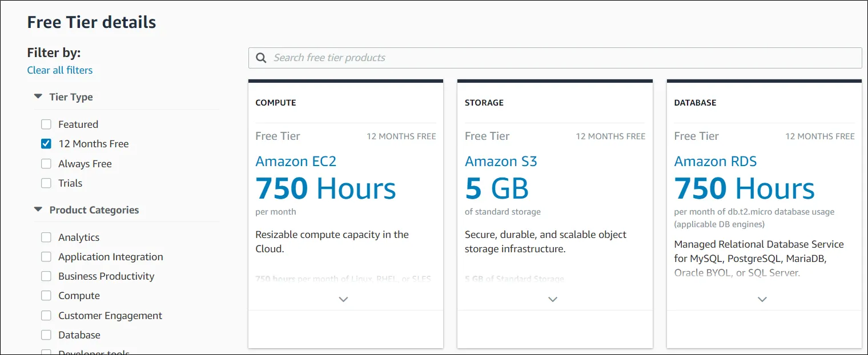Collapse the Product Categories section triangle

coord(38,209)
